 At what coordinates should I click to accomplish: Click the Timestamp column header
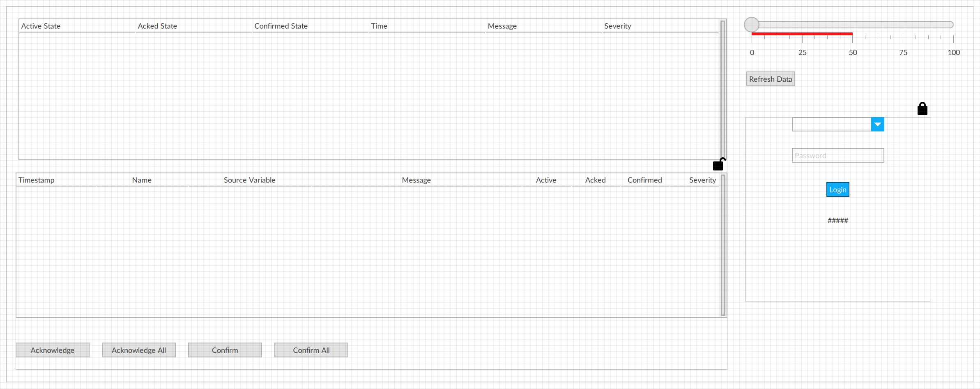click(37, 180)
